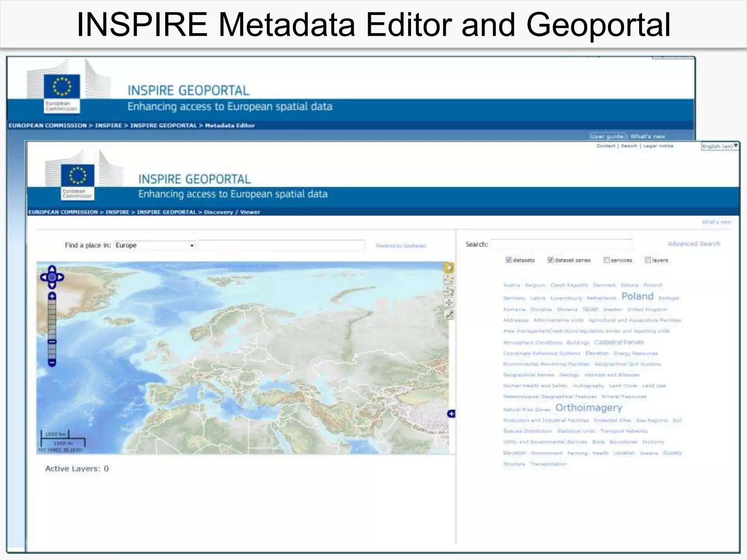Image resolution: width=747 pixels, height=560 pixels.
Task: Pan the map north with the up arrow
Action: point(52,269)
